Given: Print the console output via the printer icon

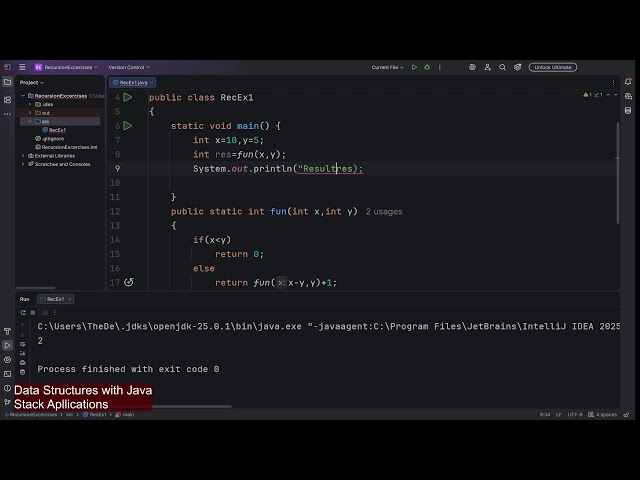Looking at the screenshot, I should click(22, 362).
